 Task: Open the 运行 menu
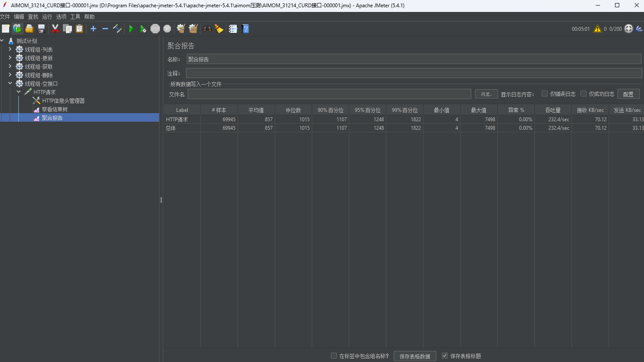[x=47, y=17]
